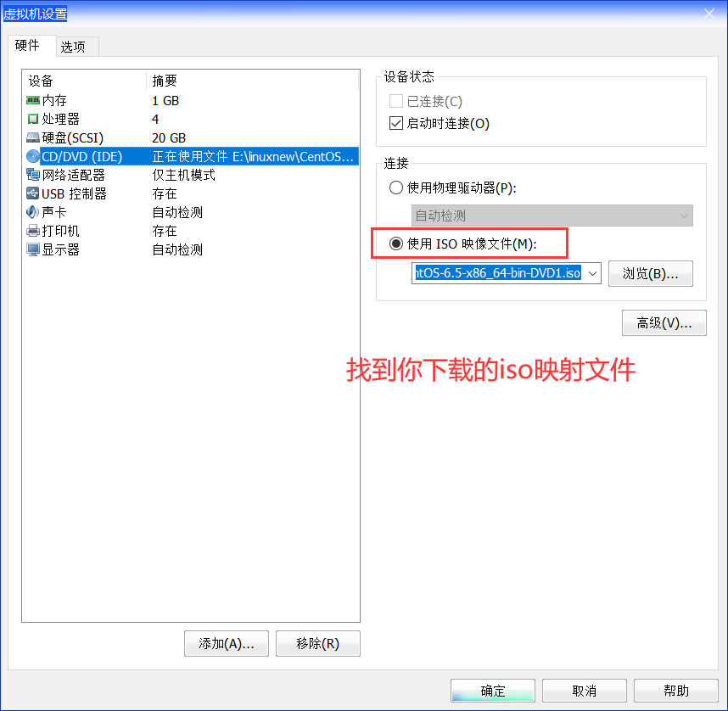The image size is (728, 711).
Task: Click the 1 GB memory summary
Action: 165,101
